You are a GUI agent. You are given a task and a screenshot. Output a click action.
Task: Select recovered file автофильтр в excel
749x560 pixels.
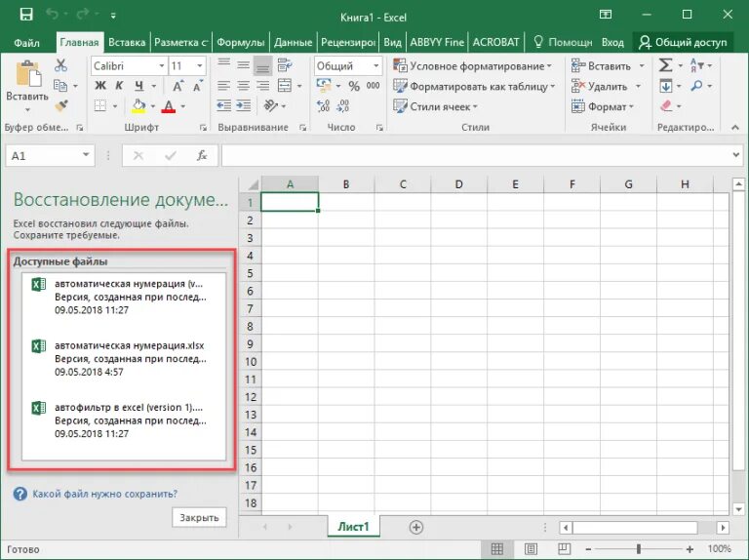(x=124, y=420)
